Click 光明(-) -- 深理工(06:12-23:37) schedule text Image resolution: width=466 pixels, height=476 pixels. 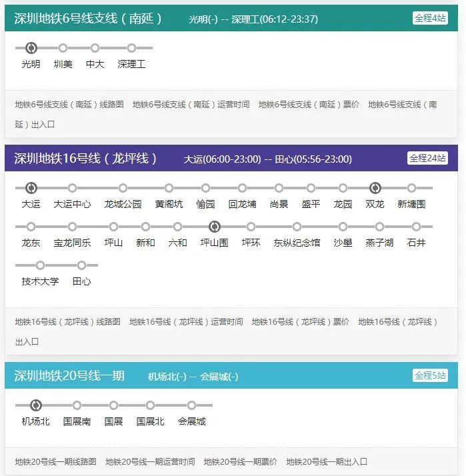pyautogui.click(x=253, y=19)
